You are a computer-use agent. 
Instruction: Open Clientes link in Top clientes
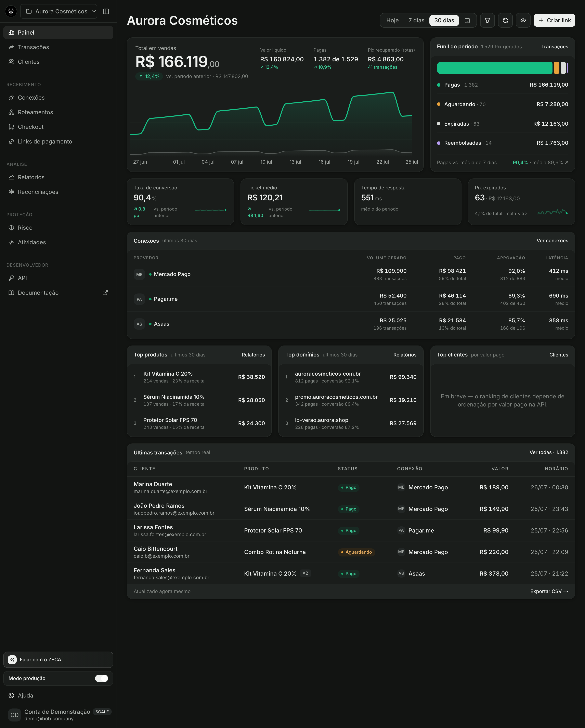click(559, 355)
